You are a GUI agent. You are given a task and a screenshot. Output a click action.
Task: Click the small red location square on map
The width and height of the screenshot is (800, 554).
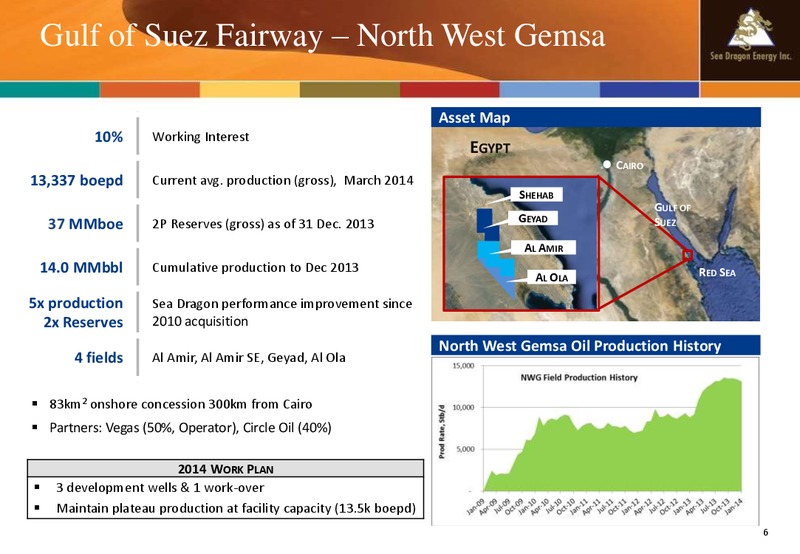point(688,255)
